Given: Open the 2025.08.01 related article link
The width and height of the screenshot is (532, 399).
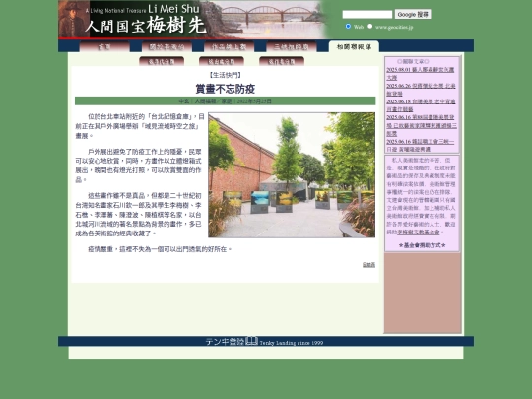Looking at the screenshot, I should pos(421,74).
